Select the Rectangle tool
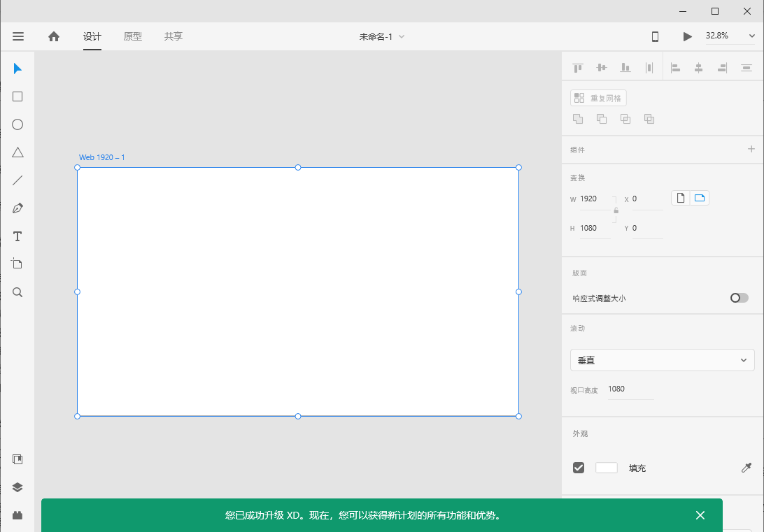764x532 pixels. 17,96
